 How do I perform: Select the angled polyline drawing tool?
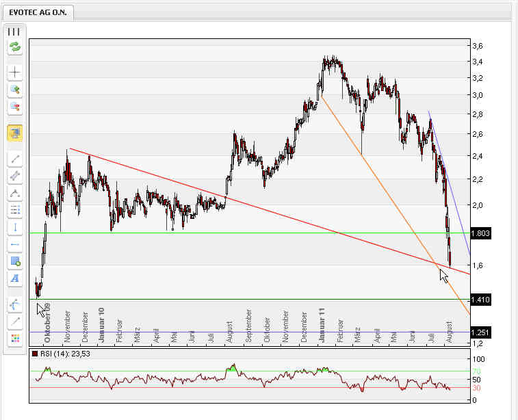(x=14, y=193)
